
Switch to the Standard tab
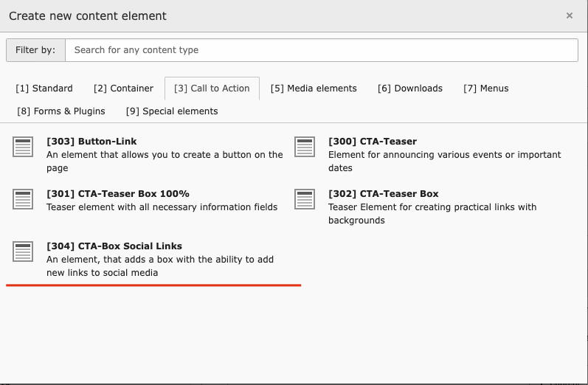44,89
